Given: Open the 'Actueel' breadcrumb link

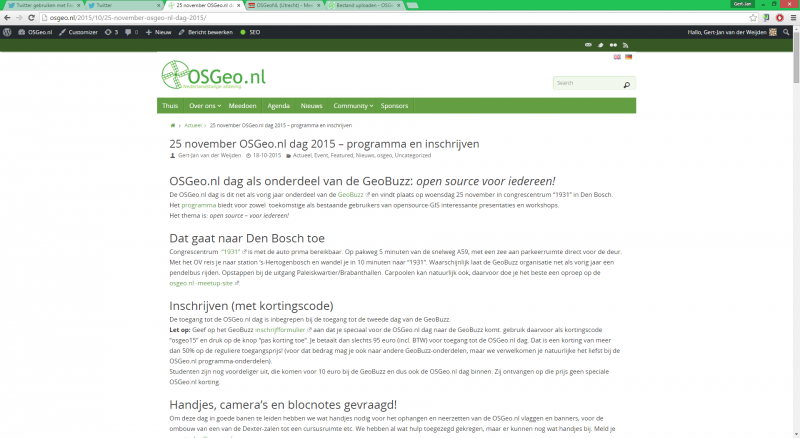Looking at the screenshot, I should (x=193, y=126).
